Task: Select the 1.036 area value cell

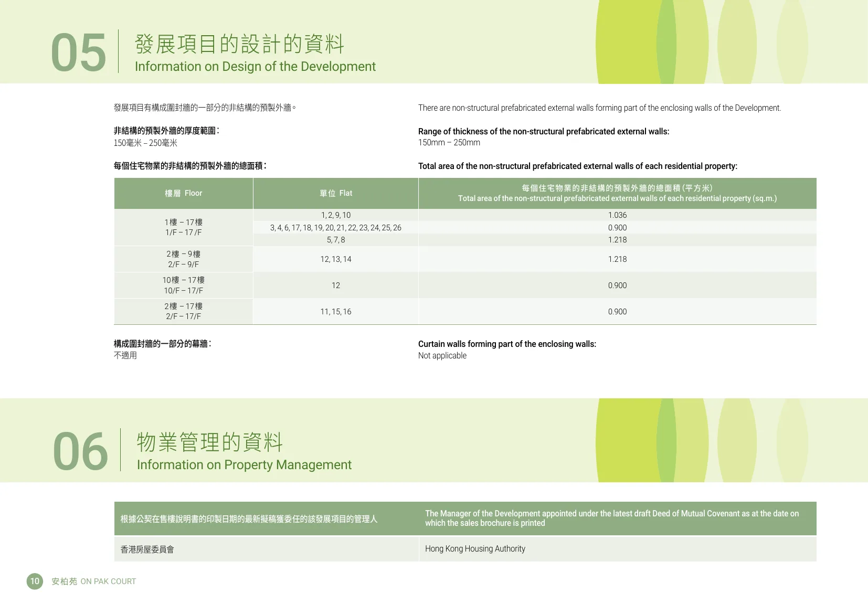Action: pyautogui.click(x=617, y=215)
